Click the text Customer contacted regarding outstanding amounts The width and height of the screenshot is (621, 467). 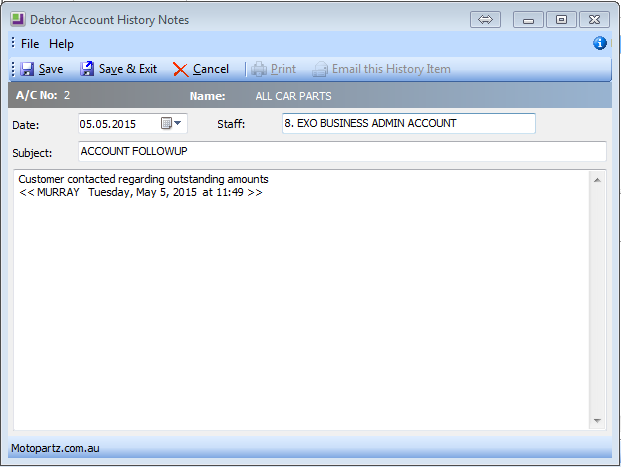pos(143,179)
